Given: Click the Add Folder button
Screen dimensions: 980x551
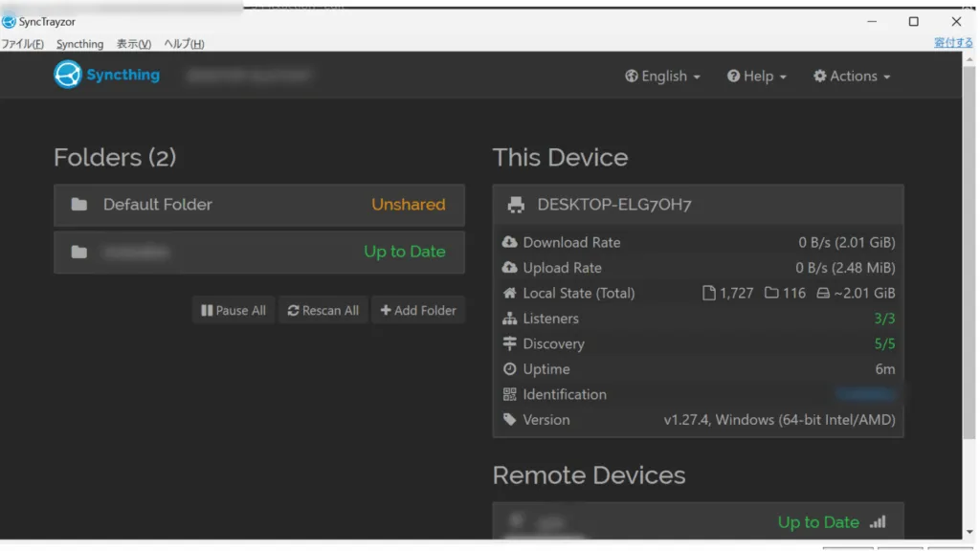Looking at the screenshot, I should coord(418,311).
